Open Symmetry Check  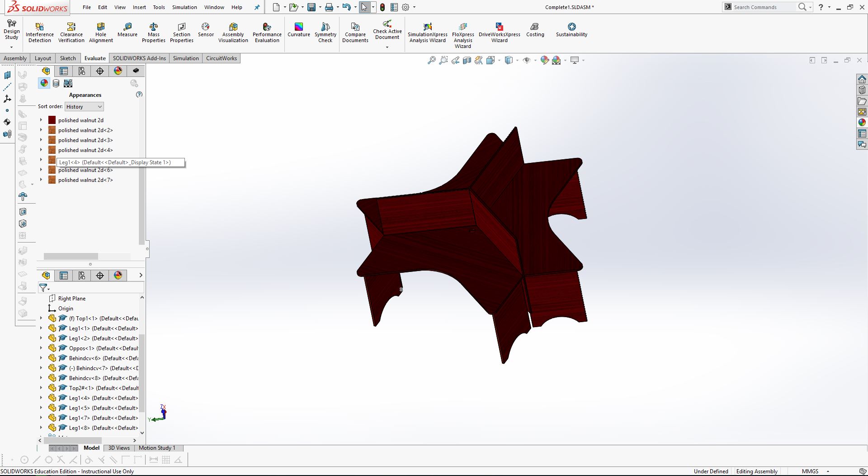pyautogui.click(x=325, y=32)
